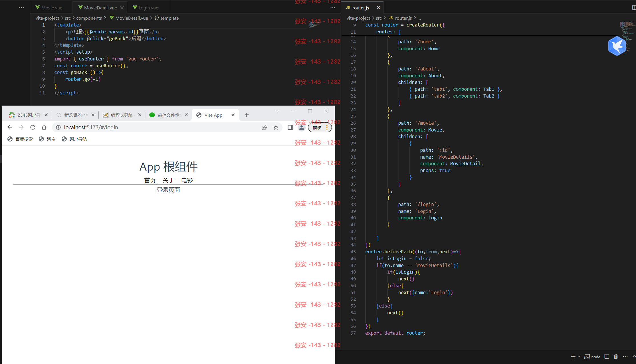Image resolution: width=636 pixels, height=364 pixels.
Task: Click vite-project in the MovieDetail breadcrumb
Action: [x=47, y=18]
